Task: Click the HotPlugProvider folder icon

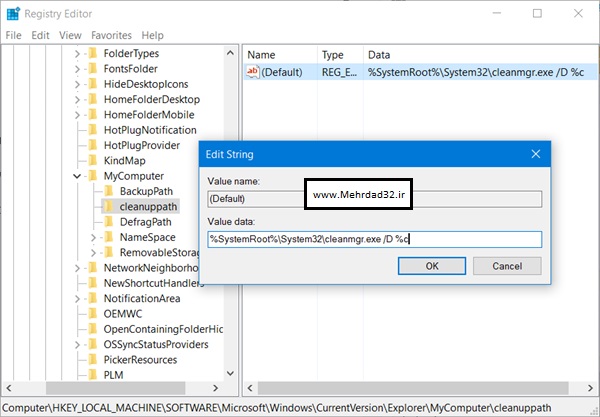Action: [93, 145]
